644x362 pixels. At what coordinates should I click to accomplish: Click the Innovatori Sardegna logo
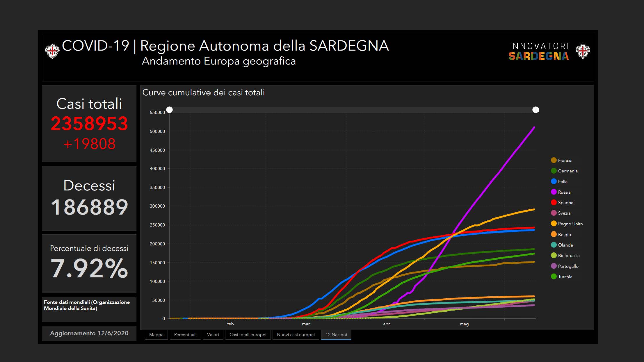coord(538,51)
